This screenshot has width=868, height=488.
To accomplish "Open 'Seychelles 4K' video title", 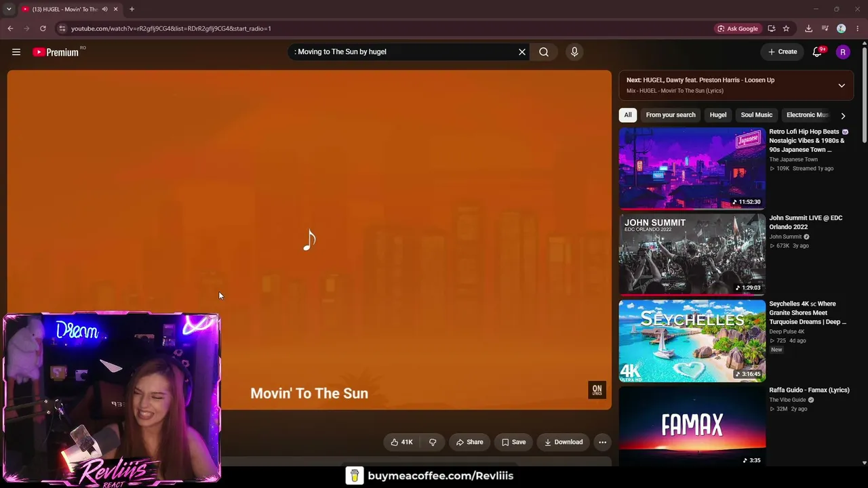I will [808, 313].
